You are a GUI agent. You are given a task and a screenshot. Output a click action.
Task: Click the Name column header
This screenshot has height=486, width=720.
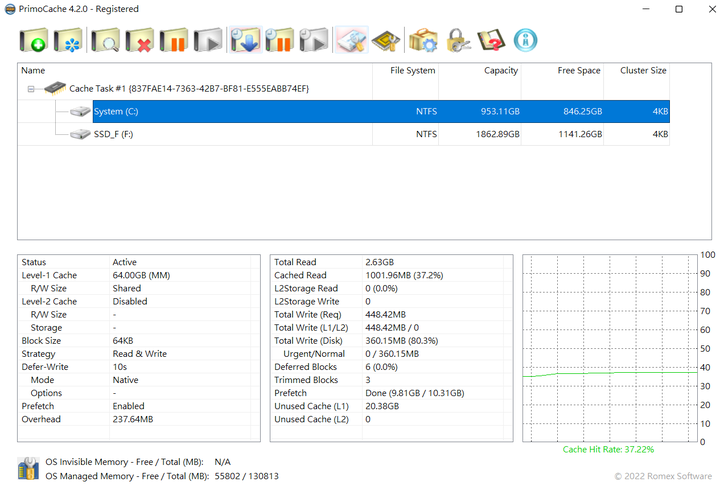click(x=195, y=70)
